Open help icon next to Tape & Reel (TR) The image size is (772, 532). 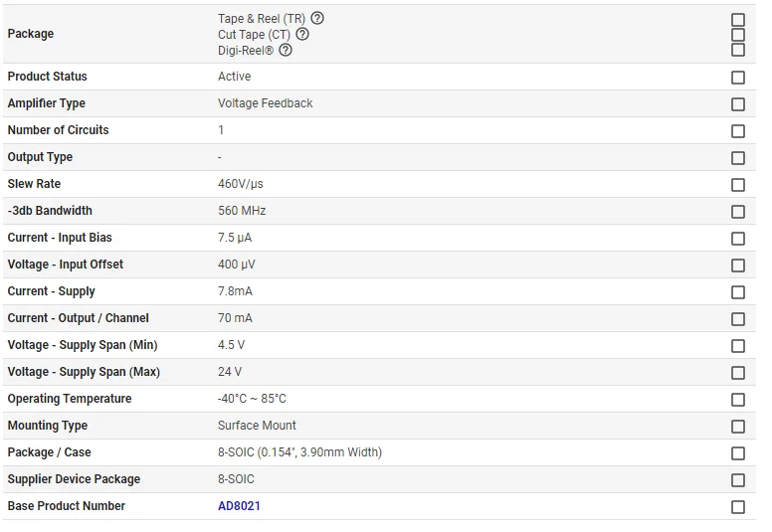(x=317, y=18)
